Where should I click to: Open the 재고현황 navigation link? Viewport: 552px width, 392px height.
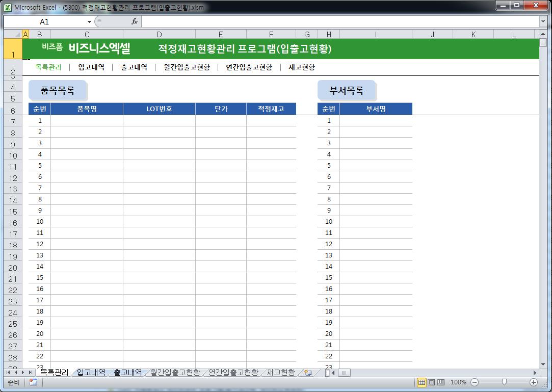302,67
